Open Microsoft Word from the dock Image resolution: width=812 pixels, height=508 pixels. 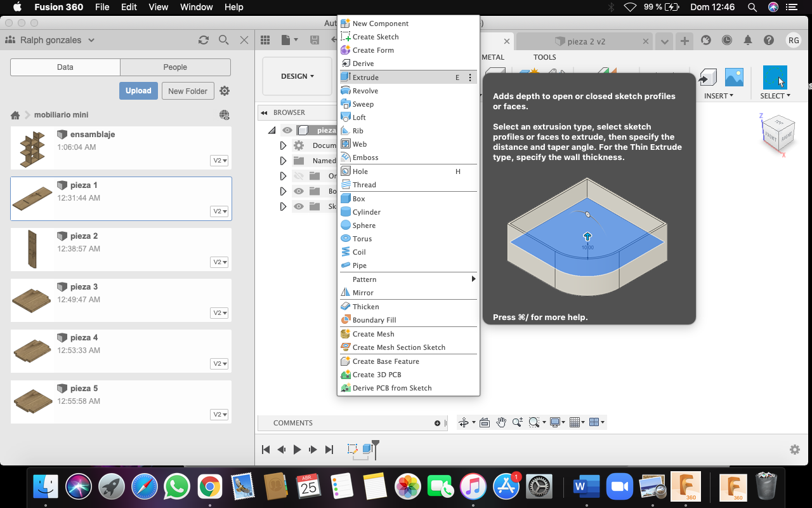pyautogui.click(x=587, y=487)
